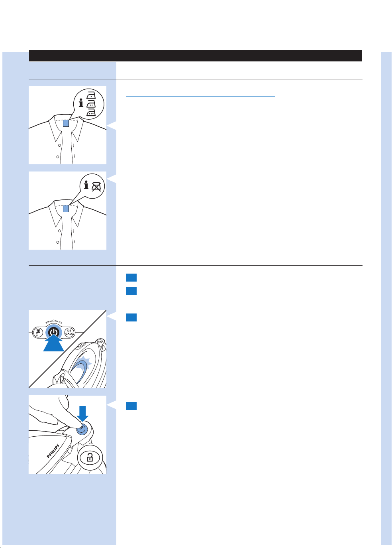Click the info 'i' icon beside do-not-iron symbol
This screenshot has height=548, width=392.
pyautogui.click(x=86, y=185)
